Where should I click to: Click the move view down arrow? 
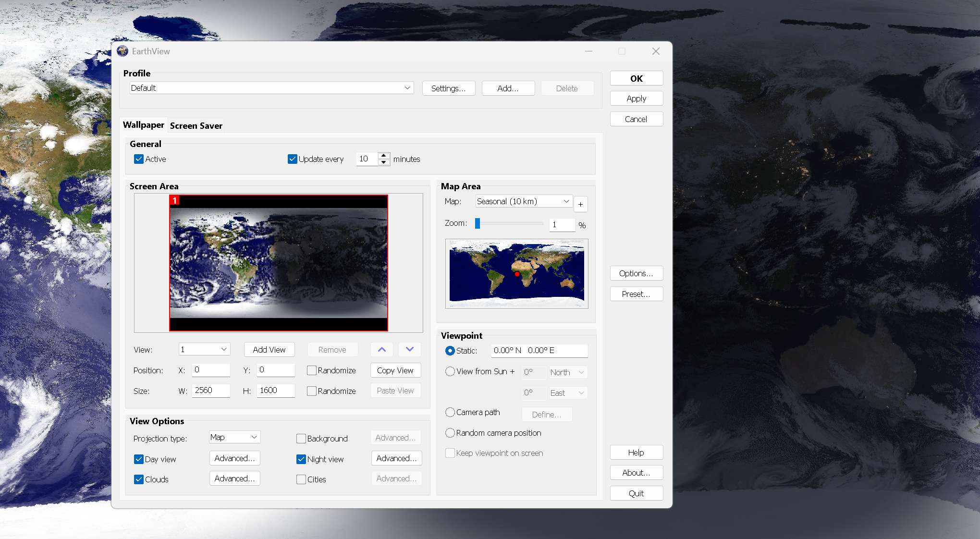pos(410,350)
